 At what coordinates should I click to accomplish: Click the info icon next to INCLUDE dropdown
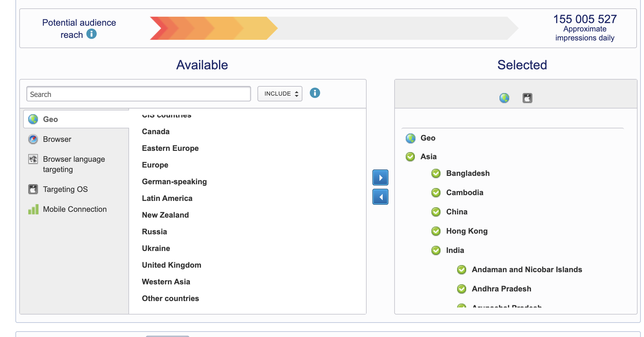click(x=315, y=93)
